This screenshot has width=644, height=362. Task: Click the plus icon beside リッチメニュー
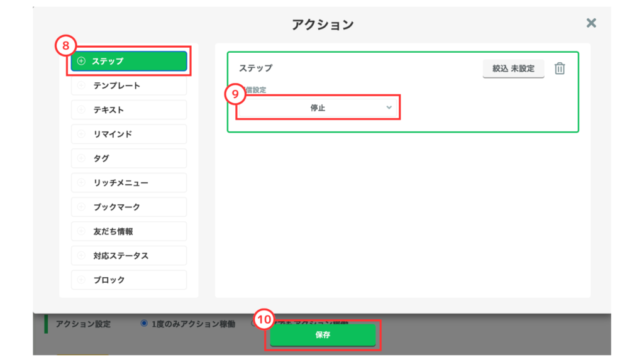coord(81,183)
